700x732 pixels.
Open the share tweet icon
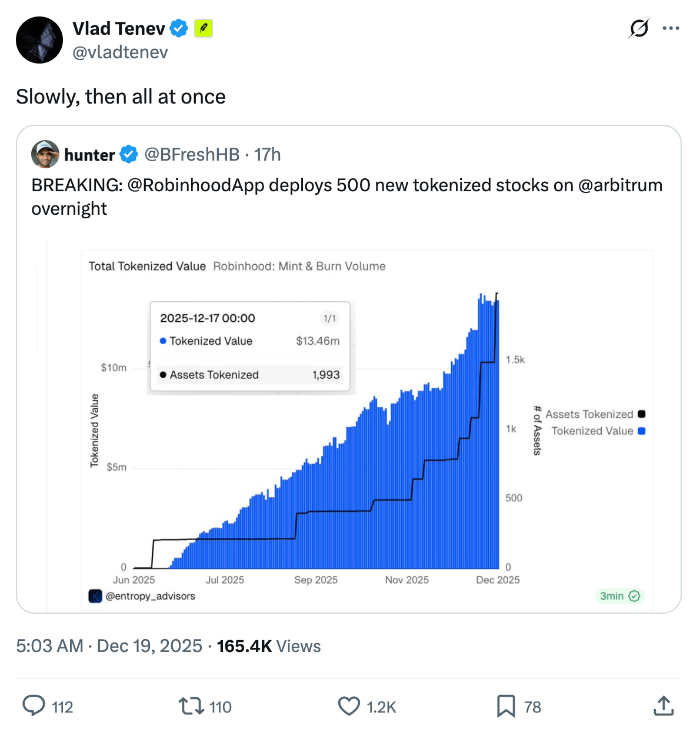[x=664, y=706]
